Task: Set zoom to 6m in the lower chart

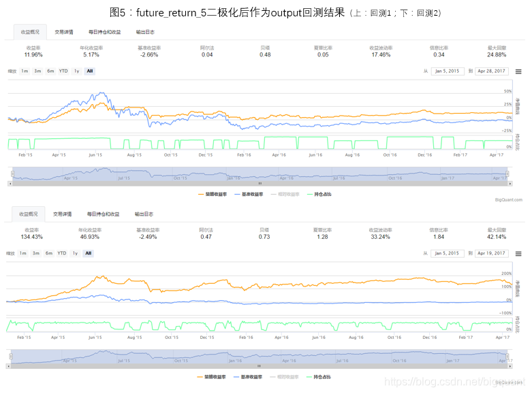Action: tap(49, 253)
